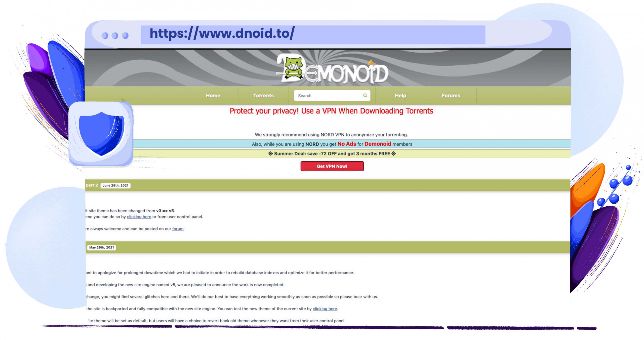Click the Help tab in navigation bar
The width and height of the screenshot is (644, 340).
(x=400, y=95)
